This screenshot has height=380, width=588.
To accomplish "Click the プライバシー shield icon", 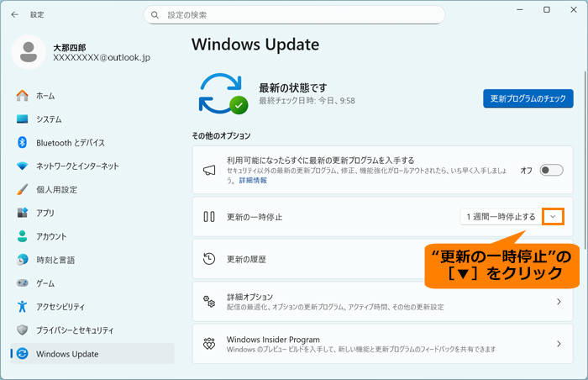I will [x=22, y=330].
